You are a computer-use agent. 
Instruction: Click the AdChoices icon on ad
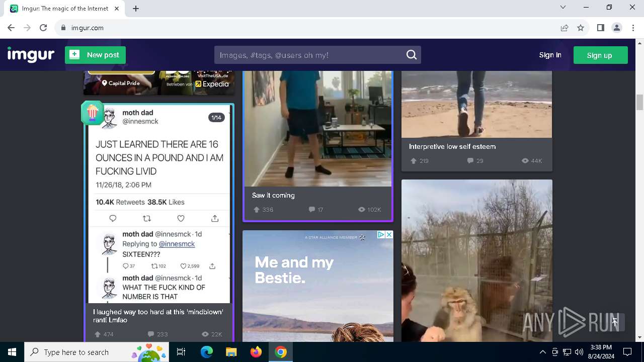(381, 234)
